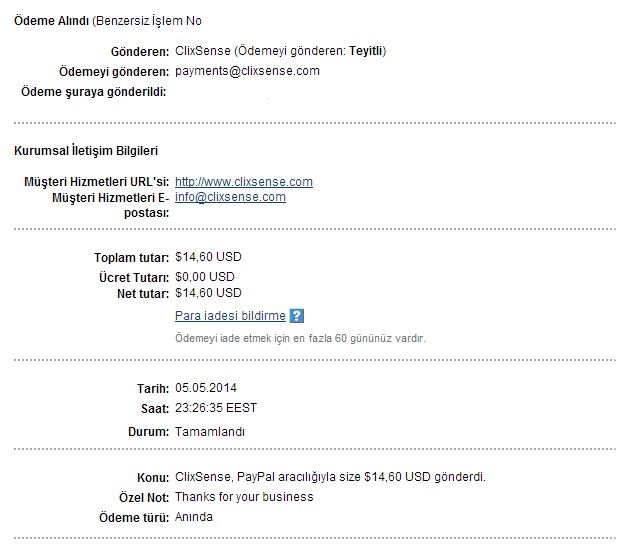626x552 pixels.
Task: Click the Thanks for your business note
Action: (244, 497)
